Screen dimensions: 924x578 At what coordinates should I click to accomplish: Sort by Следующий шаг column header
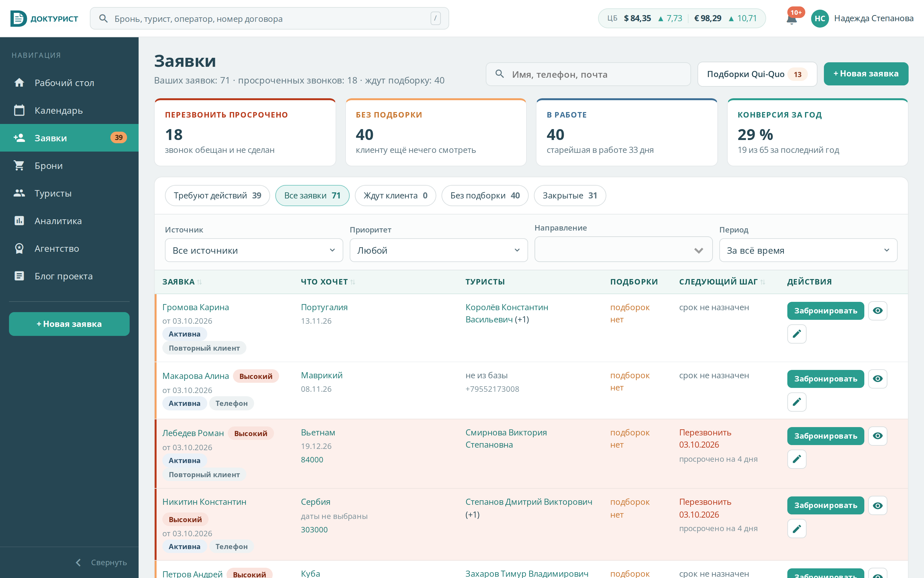pos(722,282)
